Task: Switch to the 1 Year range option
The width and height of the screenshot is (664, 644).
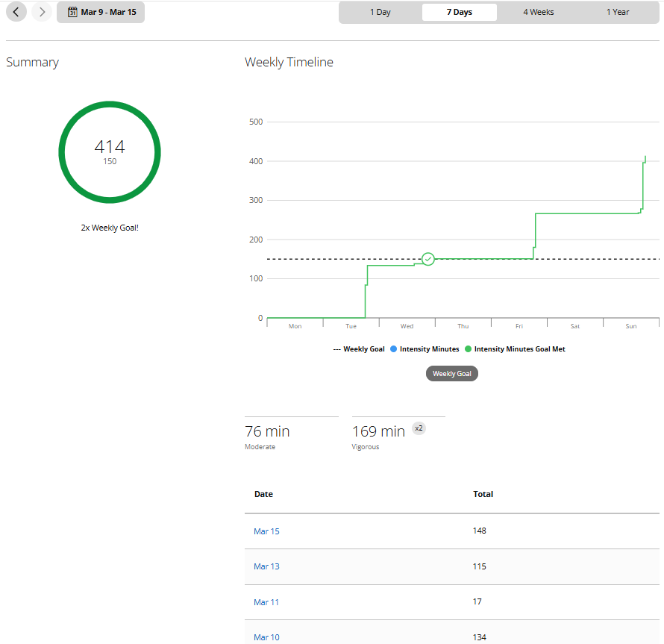Action: (618, 12)
